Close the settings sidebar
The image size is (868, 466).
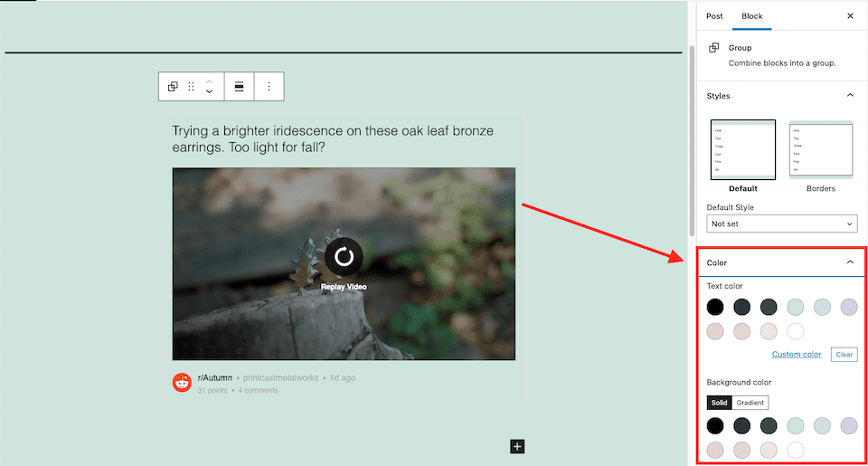coord(850,16)
